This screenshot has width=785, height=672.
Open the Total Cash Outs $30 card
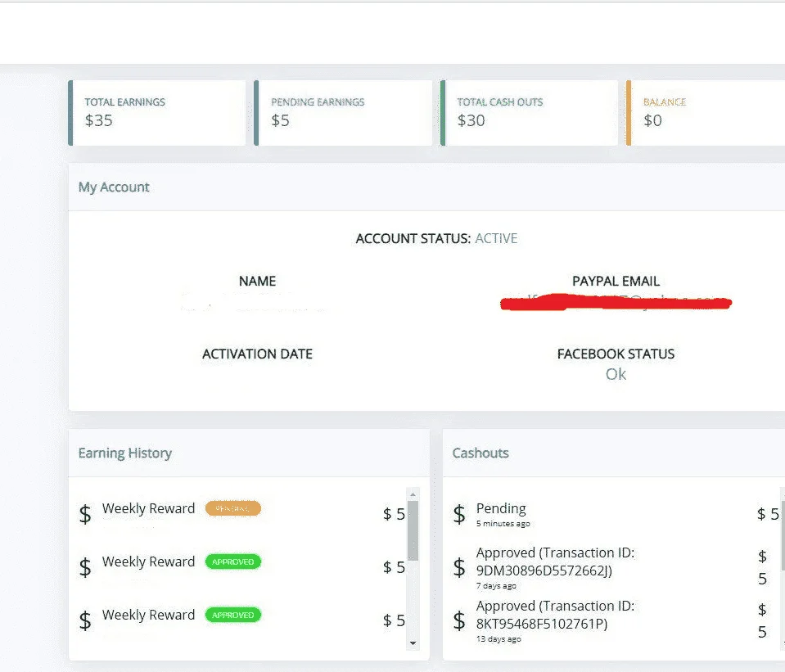[529, 113]
